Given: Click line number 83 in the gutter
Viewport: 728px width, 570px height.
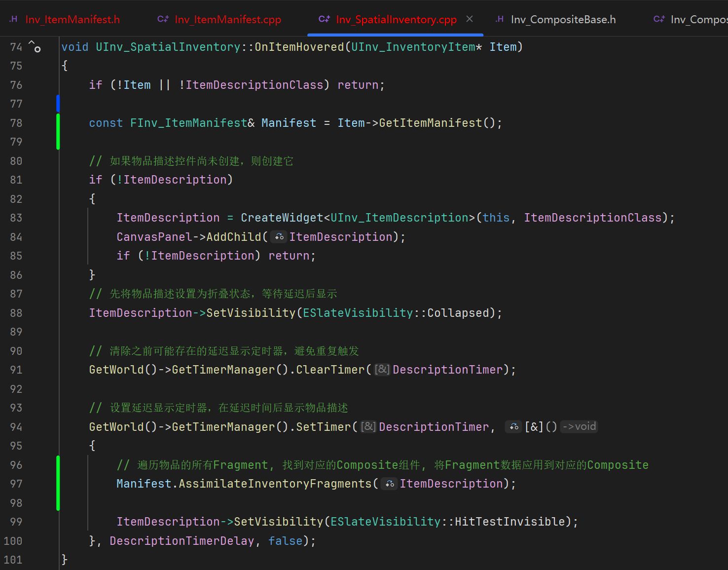Looking at the screenshot, I should click(16, 218).
